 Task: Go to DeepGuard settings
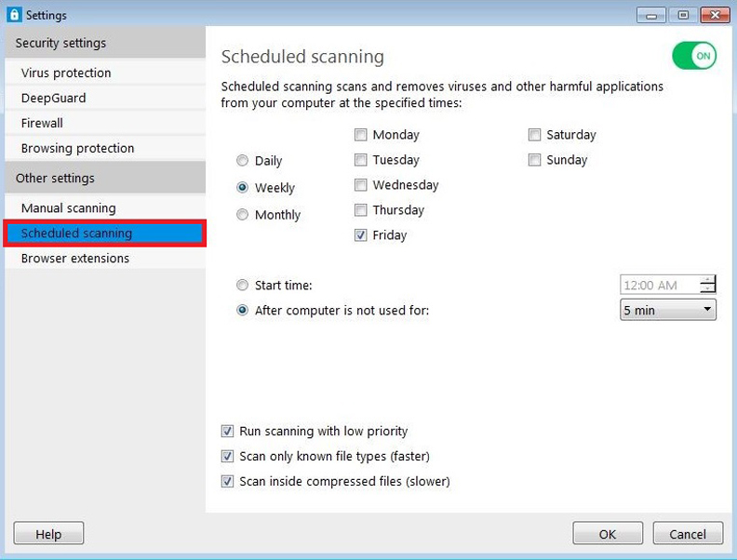point(54,98)
